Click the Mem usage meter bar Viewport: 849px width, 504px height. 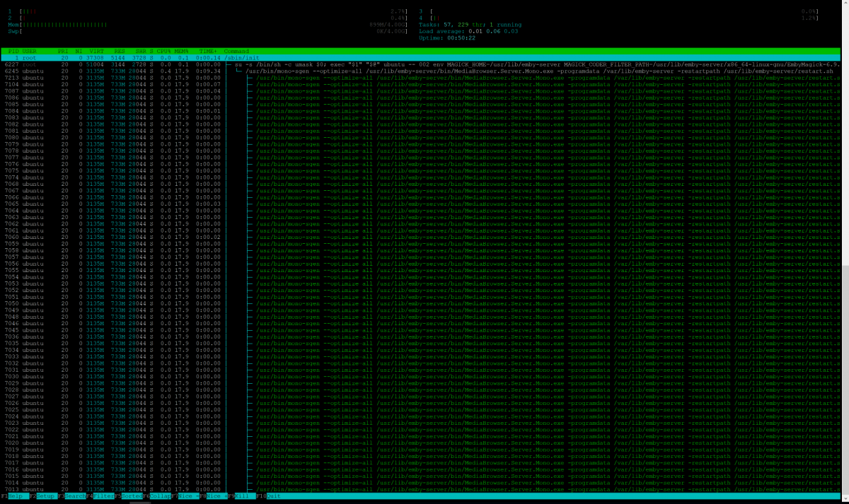(x=208, y=25)
